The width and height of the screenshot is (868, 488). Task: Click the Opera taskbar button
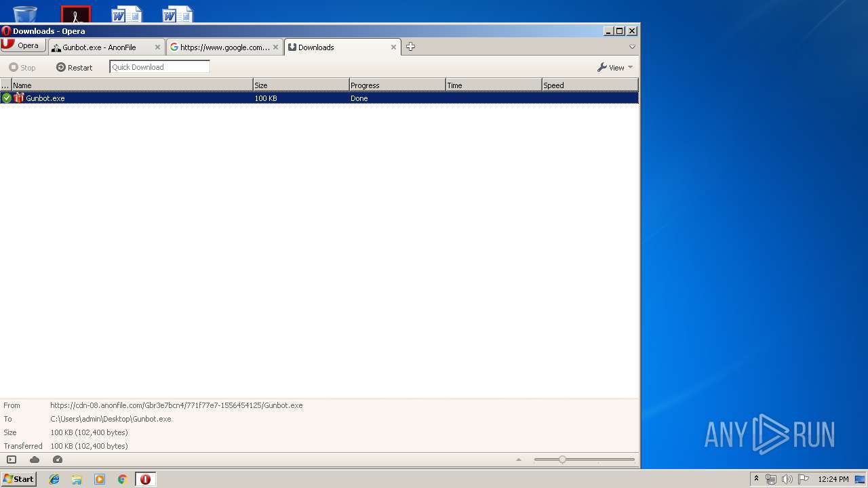pos(145,479)
